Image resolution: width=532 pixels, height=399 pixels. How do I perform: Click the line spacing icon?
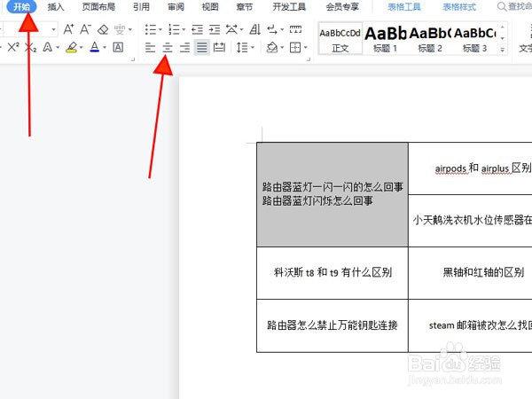tap(242, 48)
